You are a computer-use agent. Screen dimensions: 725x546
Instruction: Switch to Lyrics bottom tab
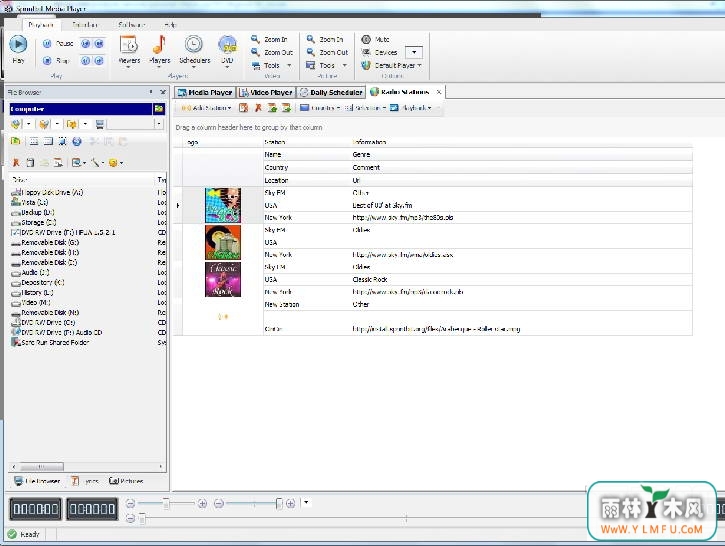85,481
